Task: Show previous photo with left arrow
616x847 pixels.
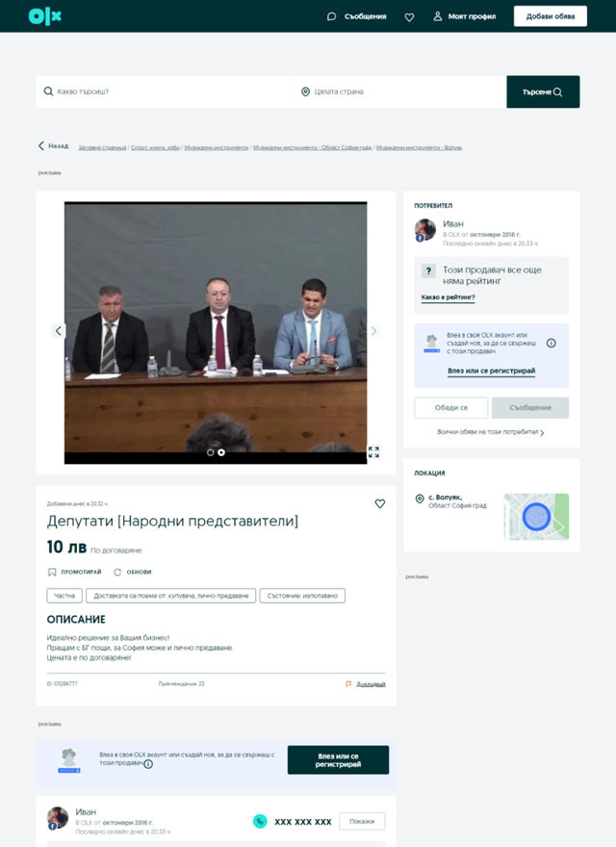Action: (58, 330)
